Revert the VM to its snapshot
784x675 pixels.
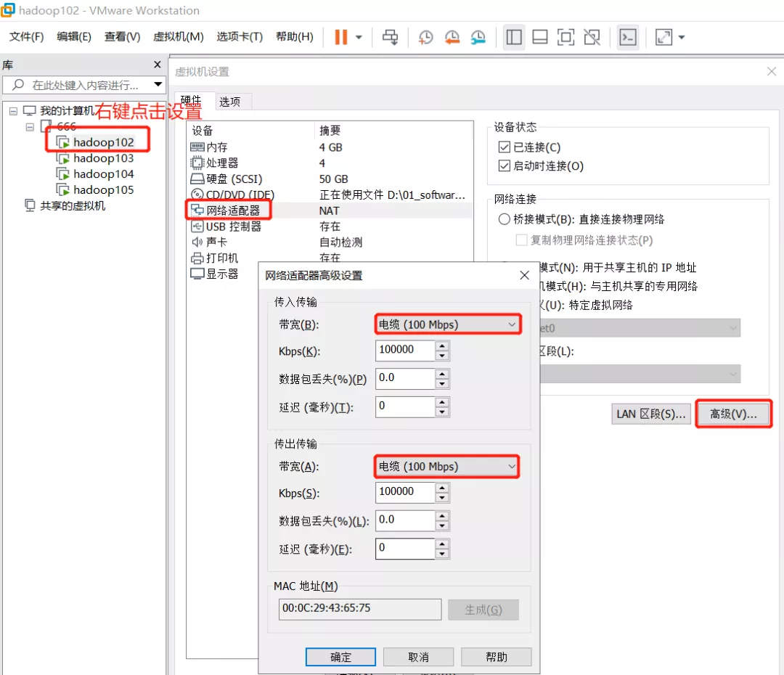[x=452, y=37]
